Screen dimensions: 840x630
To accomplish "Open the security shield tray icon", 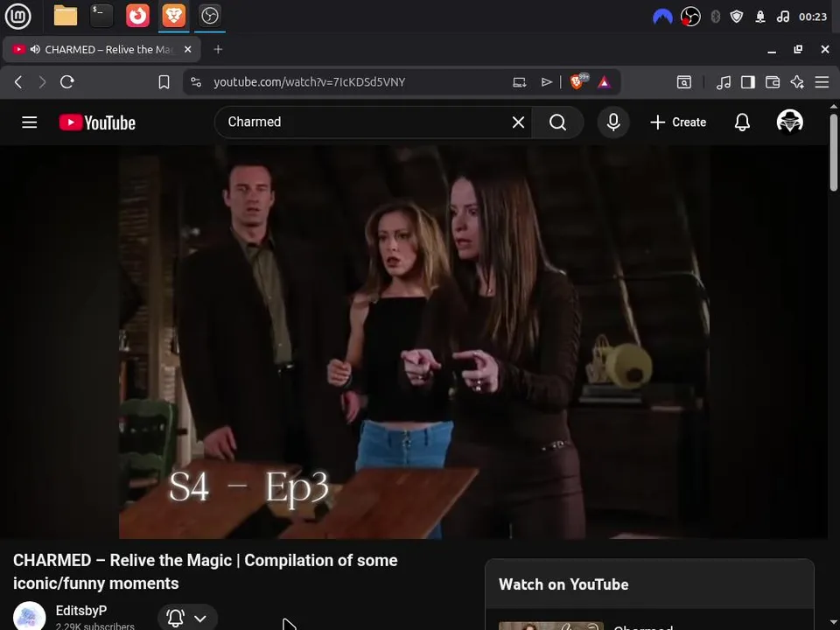I will pos(737,17).
